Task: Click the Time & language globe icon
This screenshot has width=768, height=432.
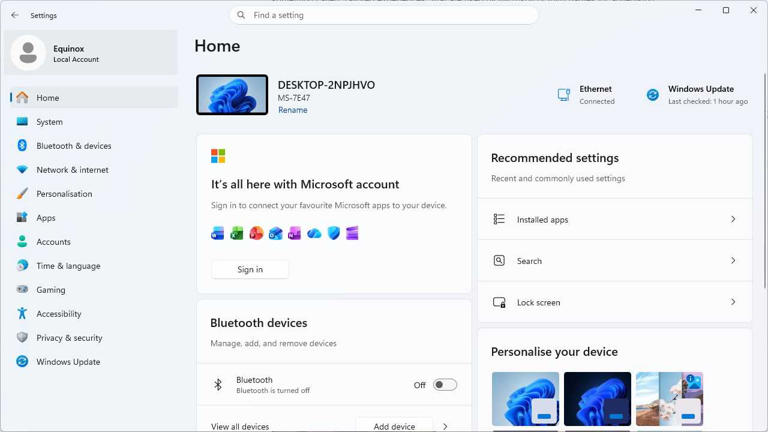Action: pyautogui.click(x=22, y=265)
